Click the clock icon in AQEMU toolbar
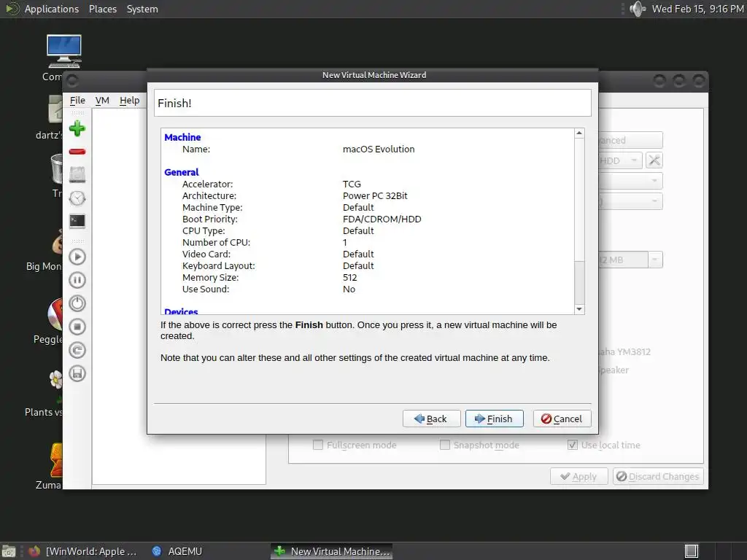The image size is (747, 560). pos(77,198)
